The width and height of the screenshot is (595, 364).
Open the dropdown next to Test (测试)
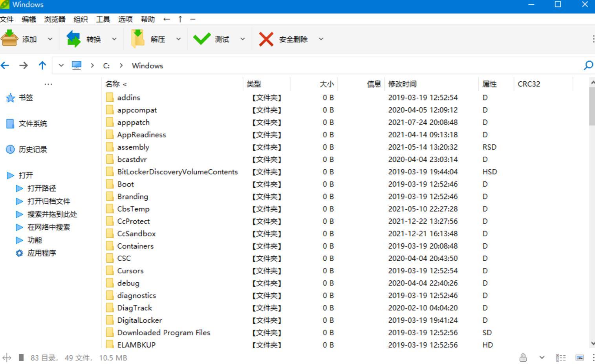[x=243, y=39]
